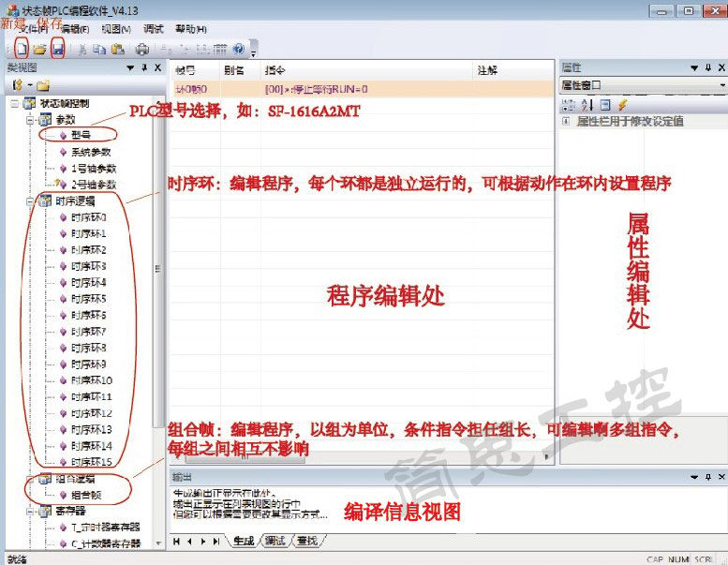The height and width of the screenshot is (565, 728).
Task: Switch to the 调试 output tab
Action: (x=275, y=541)
